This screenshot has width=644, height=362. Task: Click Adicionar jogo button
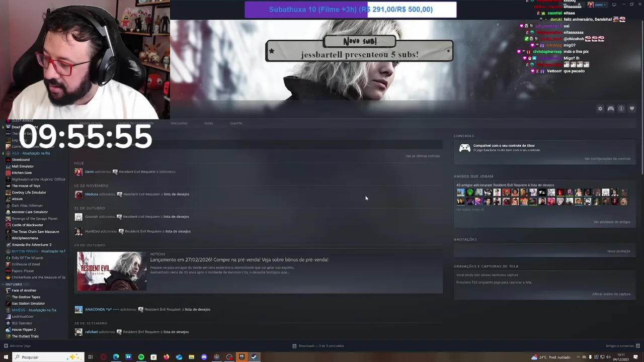[x=18, y=346]
